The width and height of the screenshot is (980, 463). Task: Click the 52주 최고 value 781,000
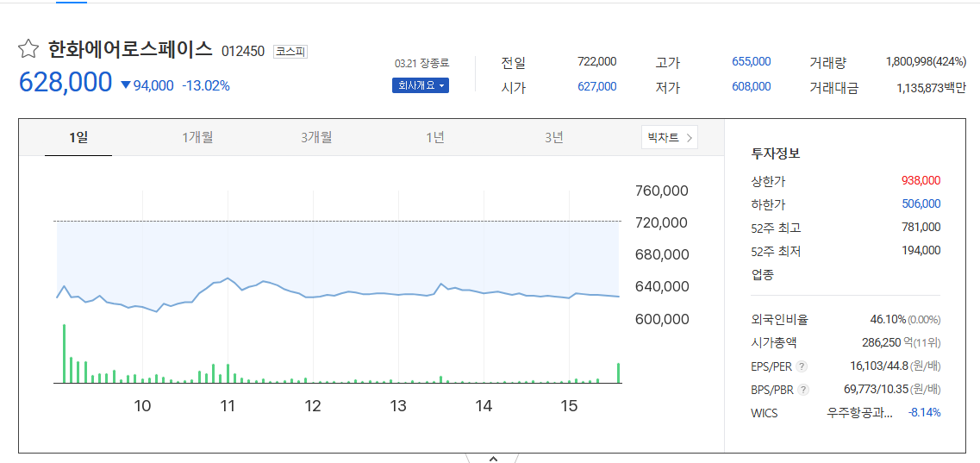pos(921,228)
